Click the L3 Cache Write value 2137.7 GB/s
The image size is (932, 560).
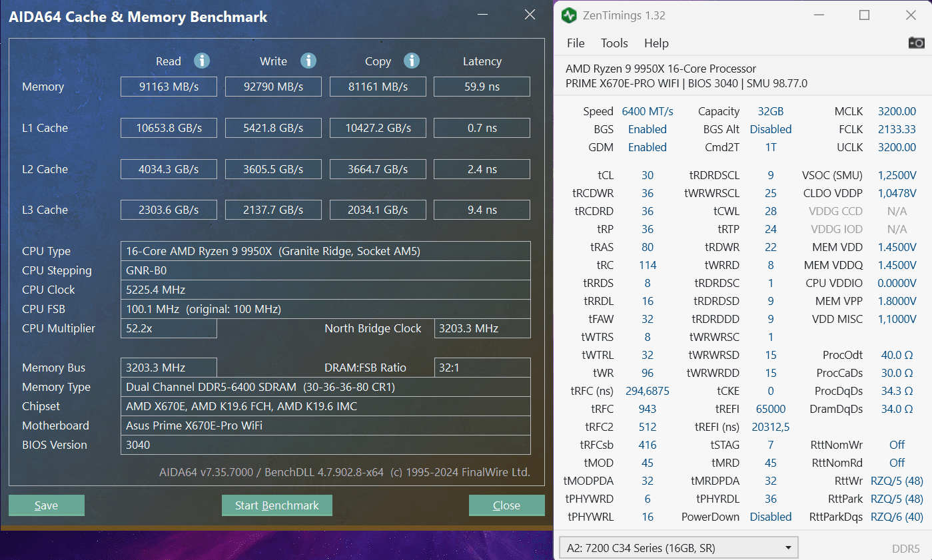coord(273,210)
